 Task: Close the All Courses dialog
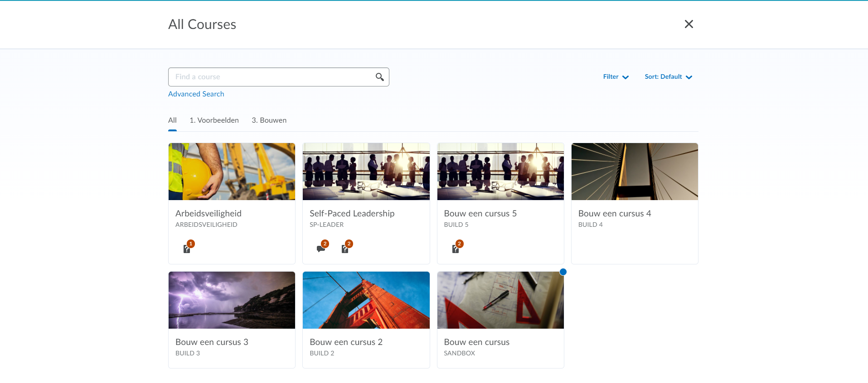(689, 24)
